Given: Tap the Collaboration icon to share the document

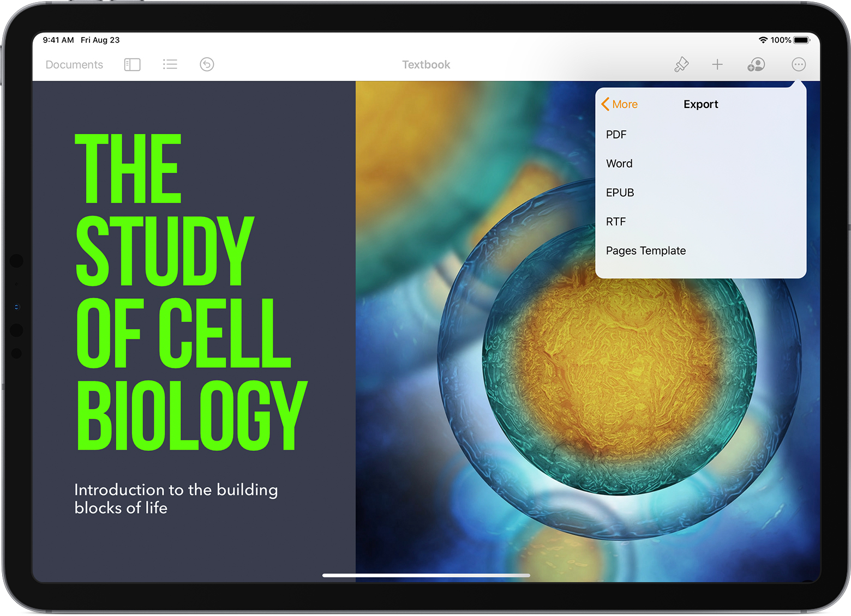Looking at the screenshot, I should click(756, 64).
